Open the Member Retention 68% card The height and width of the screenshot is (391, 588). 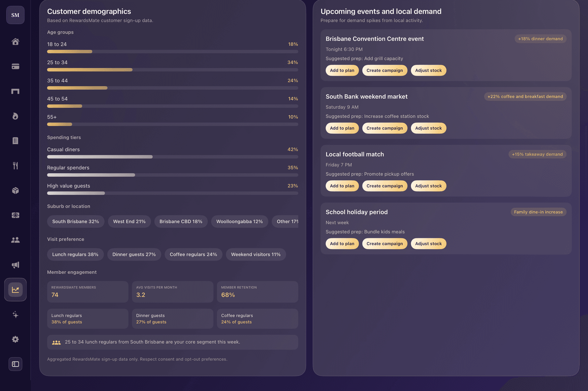257,292
